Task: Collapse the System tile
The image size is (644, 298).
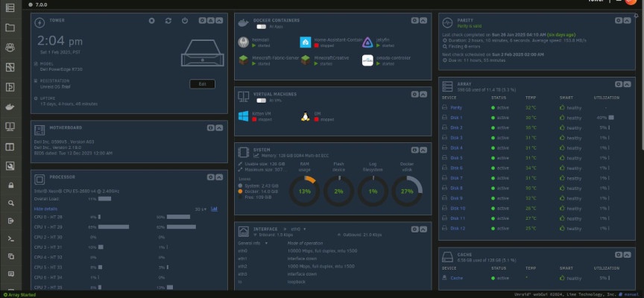Action: 423,150
